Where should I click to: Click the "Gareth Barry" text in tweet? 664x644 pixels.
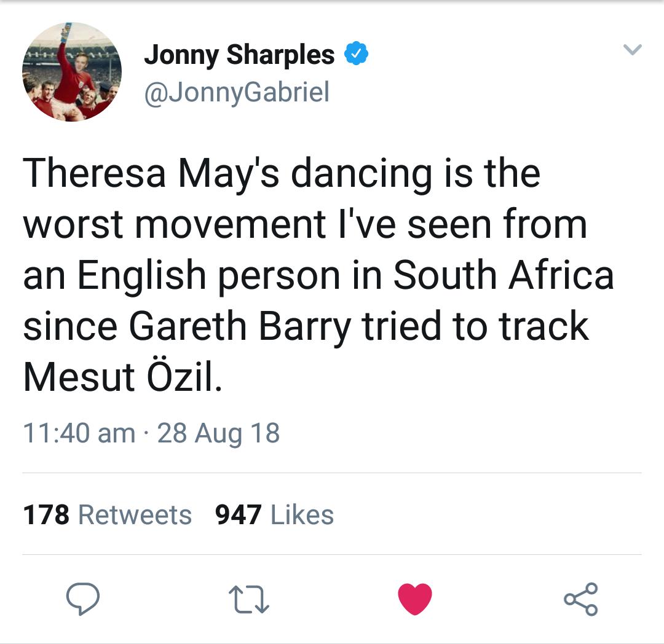[x=241, y=326]
